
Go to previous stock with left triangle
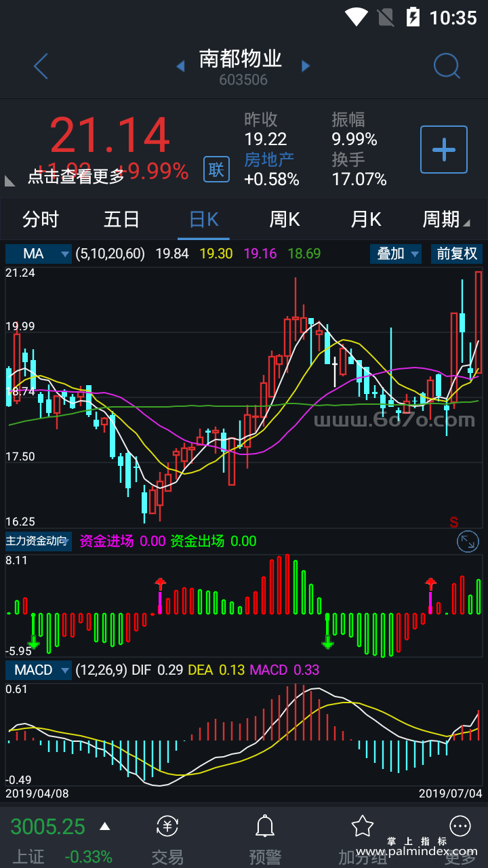tap(180, 66)
